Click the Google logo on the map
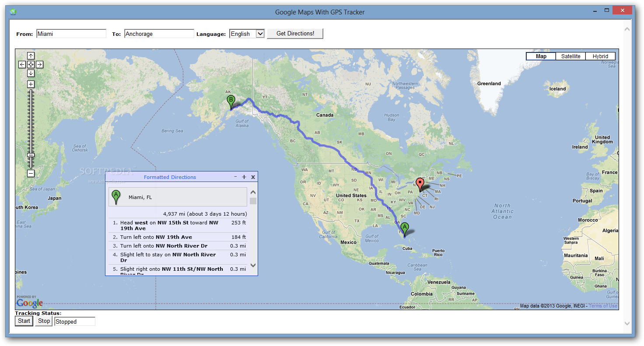Image resolution: width=644 pixels, height=346 pixels. (29, 303)
